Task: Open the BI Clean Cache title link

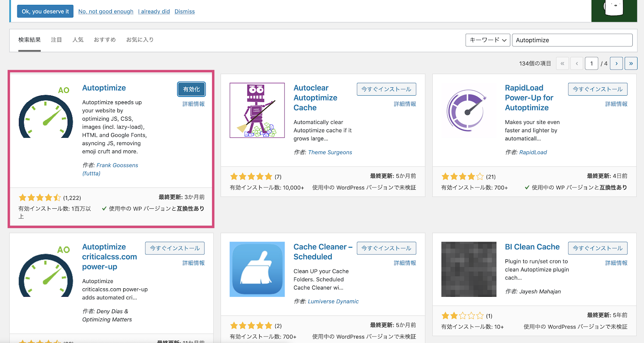Action: [532, 247]
